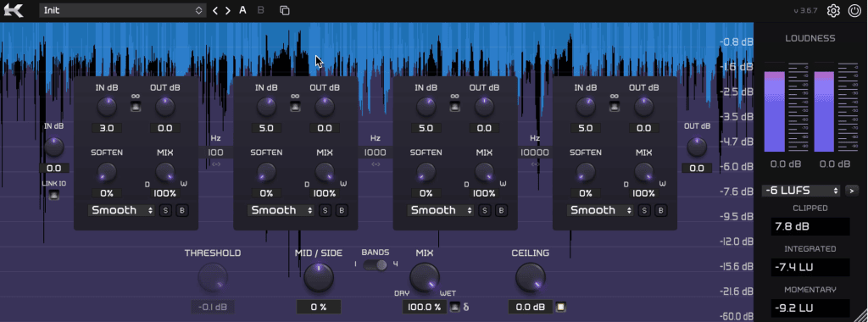Toggle band 4 in/out link infinity button
868x322 pixels.
614,106
